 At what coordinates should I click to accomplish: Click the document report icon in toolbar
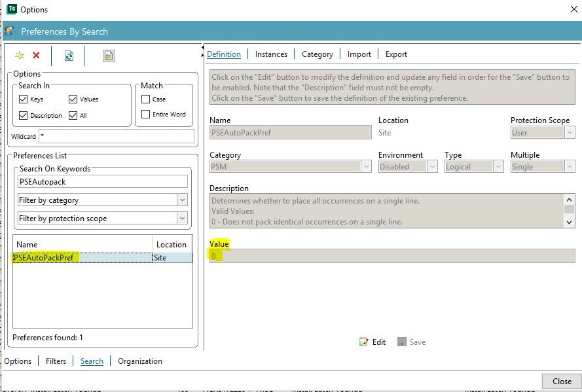(109, 56)
